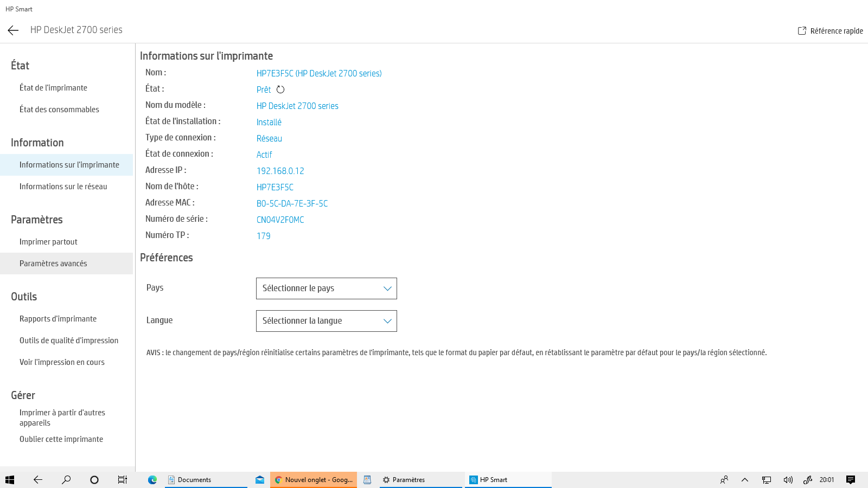Open the Référence rapide external link icon

(x=802, y=31)
